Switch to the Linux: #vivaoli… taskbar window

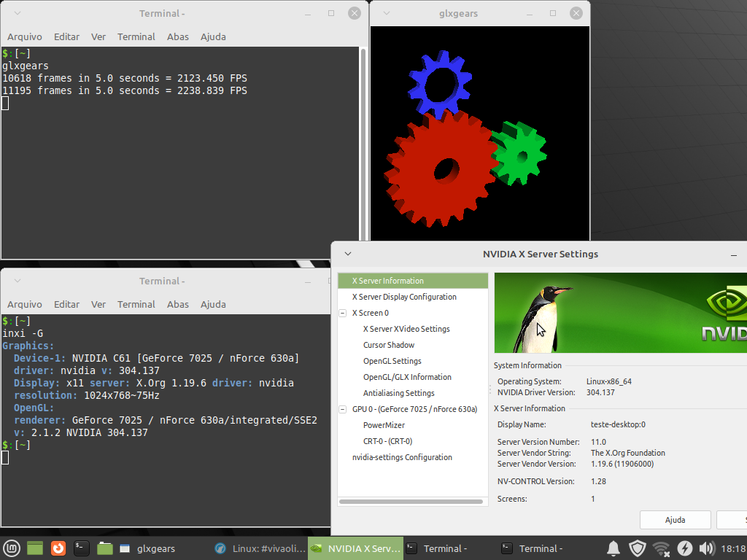pos(260,548)
